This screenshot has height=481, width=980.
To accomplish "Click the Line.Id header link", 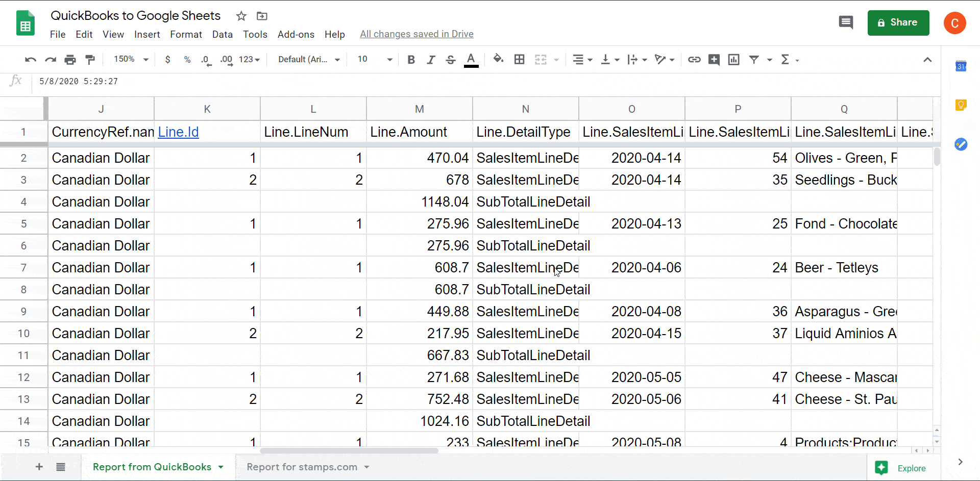I will [x=178, y=132].
